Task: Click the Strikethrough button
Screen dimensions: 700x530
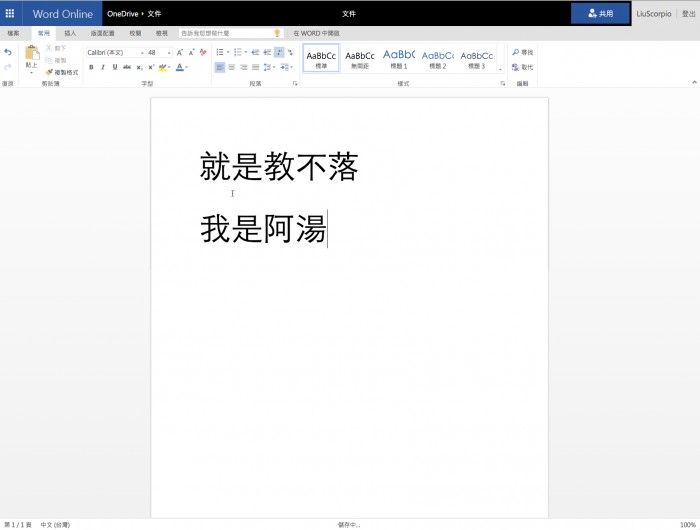Action: 127,67
